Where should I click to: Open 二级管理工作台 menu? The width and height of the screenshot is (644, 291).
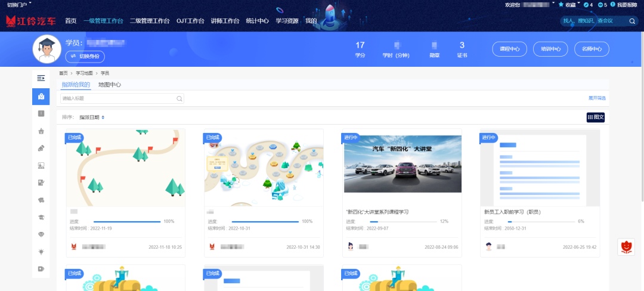[150, 21]
